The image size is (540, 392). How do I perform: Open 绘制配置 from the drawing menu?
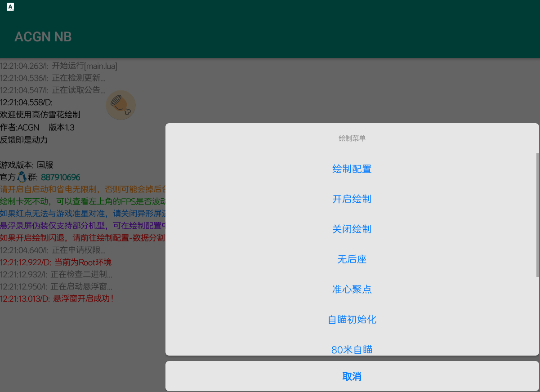pos(352,169)
